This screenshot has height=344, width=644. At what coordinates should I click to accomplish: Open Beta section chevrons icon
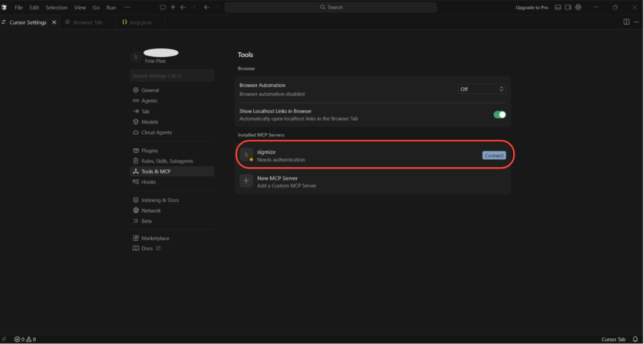click(x=136, y=221)
